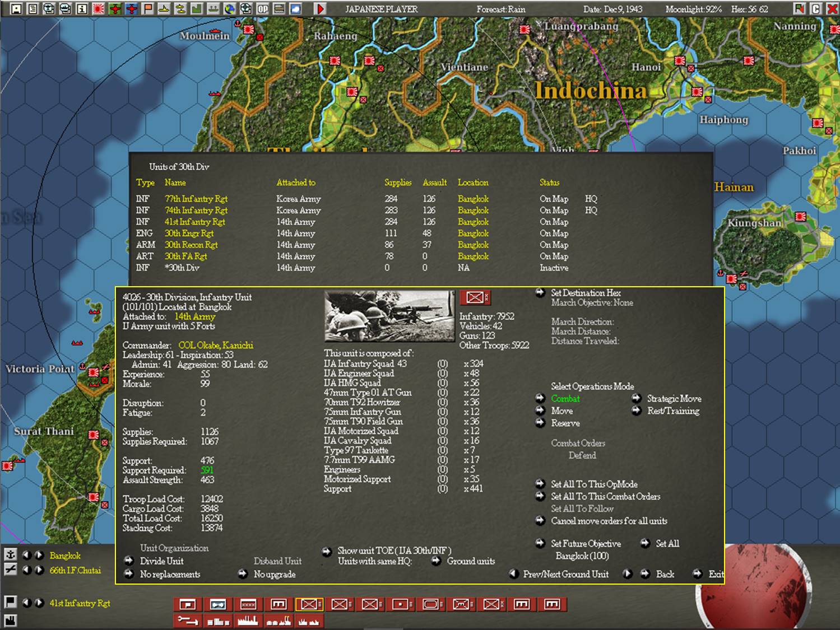Click the letter C icon at top right
This screenshot has width=840, height=630.
click(816, 9)
